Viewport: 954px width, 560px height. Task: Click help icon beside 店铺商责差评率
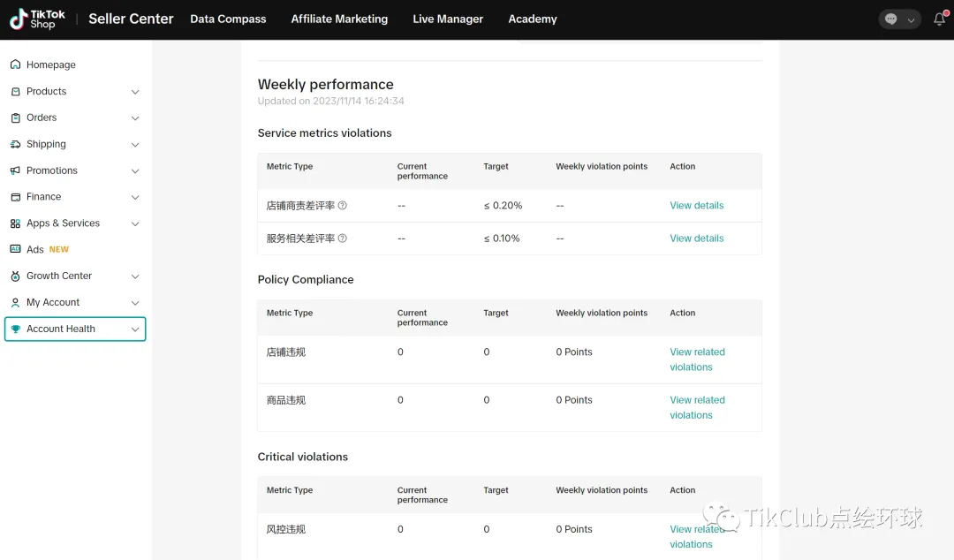[x=343, y=206]
